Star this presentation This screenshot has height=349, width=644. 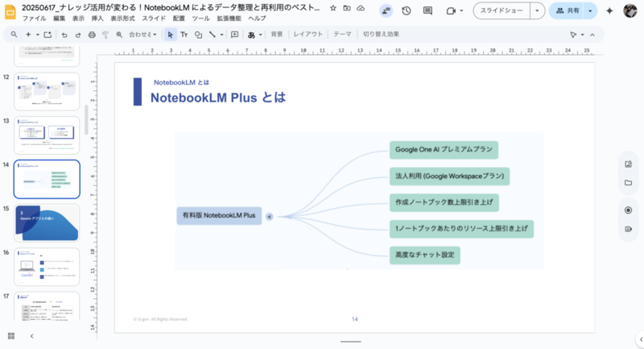pos(333,8)
